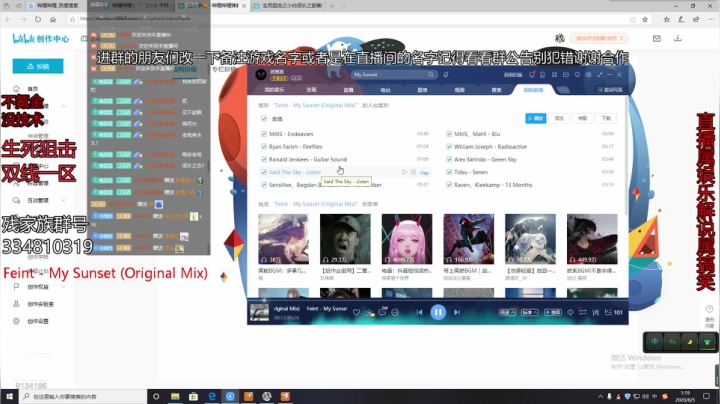Show lyrics via the lyrics icon
720x404 pixels.
coord(595,312)
